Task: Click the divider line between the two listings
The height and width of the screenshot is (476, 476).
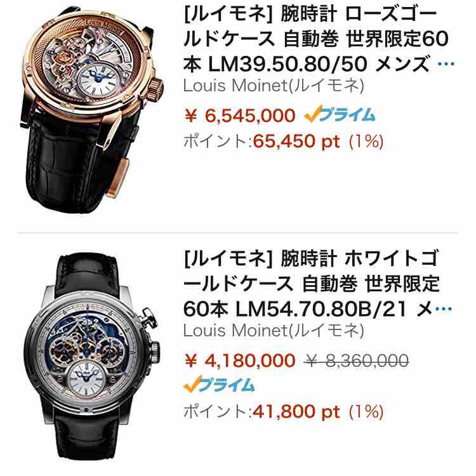Action: coord(238,233)
